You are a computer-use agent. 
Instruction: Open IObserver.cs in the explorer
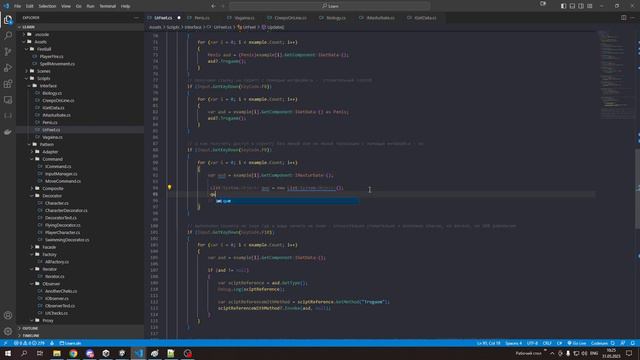point(57,298)
